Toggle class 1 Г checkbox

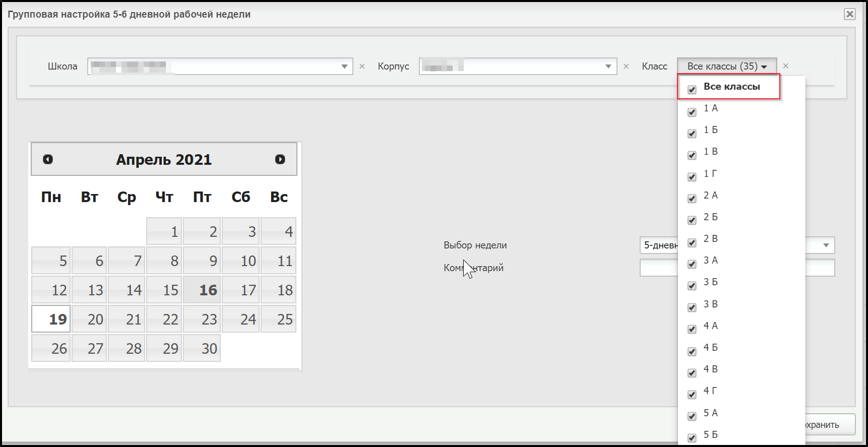tap(692, 177)
